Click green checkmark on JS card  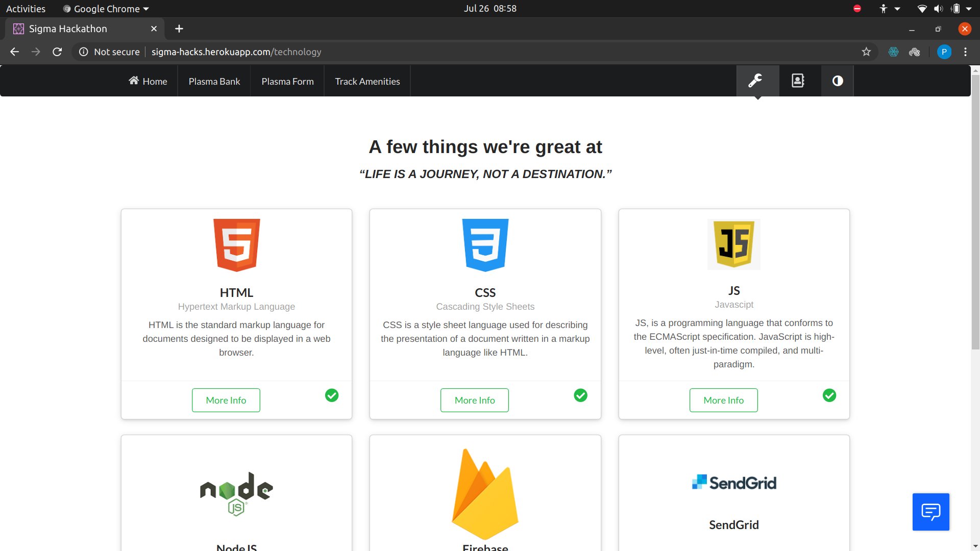point(829,395)
